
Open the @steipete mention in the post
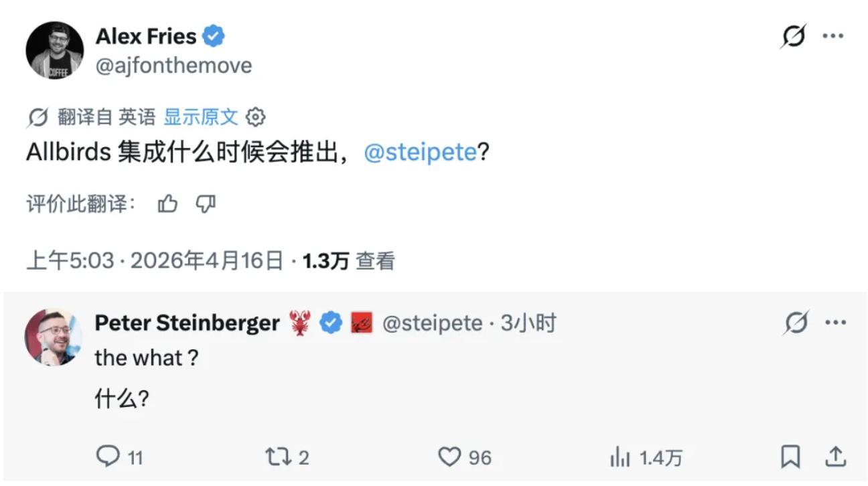421,153
